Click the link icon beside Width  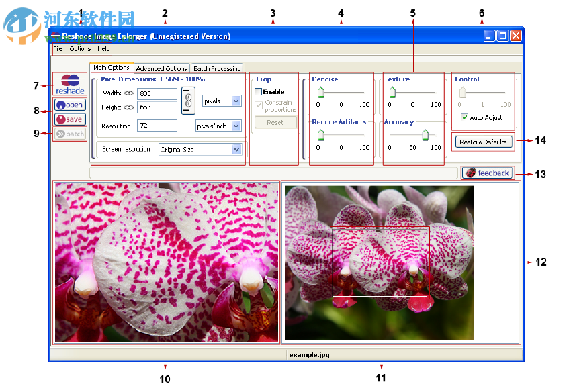(128, 93)
